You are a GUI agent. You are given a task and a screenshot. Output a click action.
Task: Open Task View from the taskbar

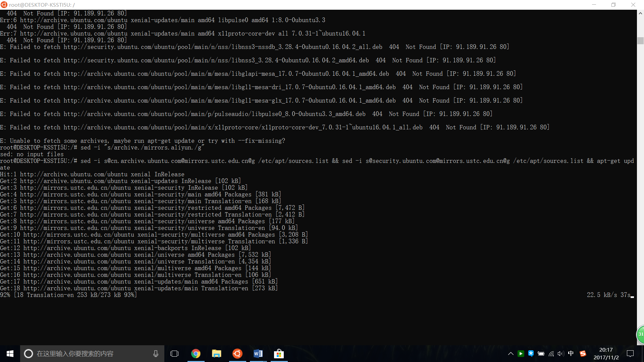click(174, 354)
